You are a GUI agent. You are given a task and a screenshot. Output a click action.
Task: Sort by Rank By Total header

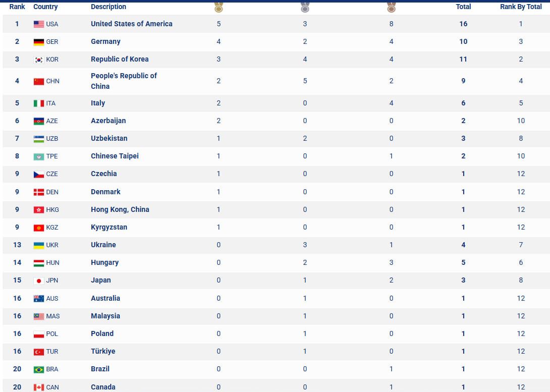tap(521, 7)
